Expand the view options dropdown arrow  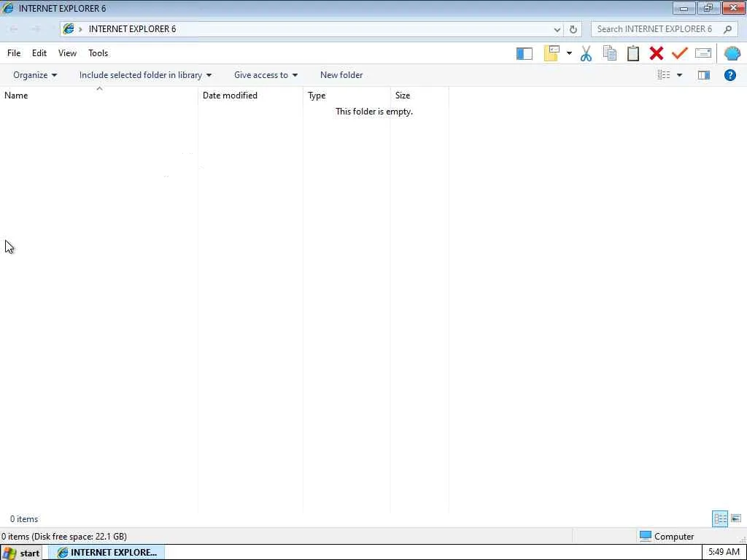pyautogui.click(x=679, y=75)
